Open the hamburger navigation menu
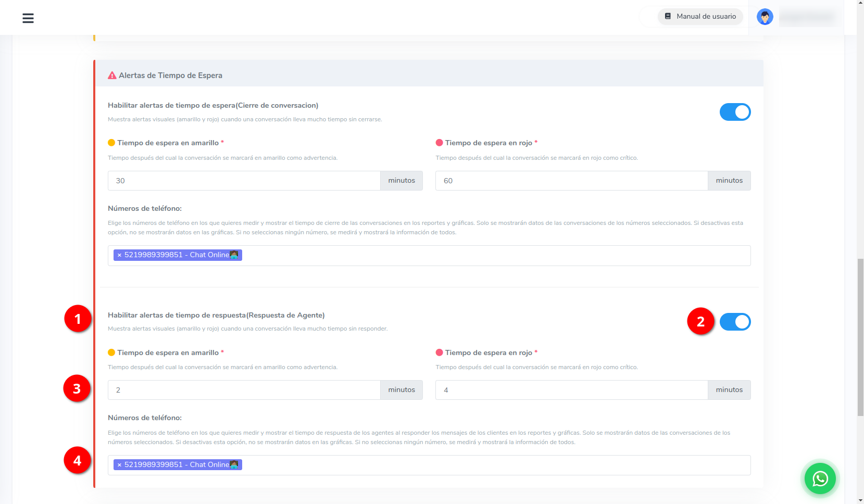 [x=28, y=18]
